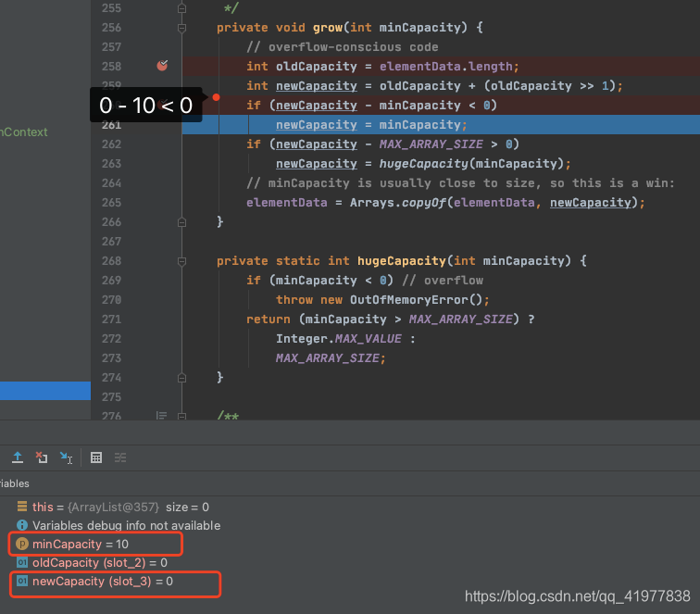
Task: Click the MAX_ARRAY_SIZE constant on line 262
Action: pyautogui.click(x=431, y=144)
